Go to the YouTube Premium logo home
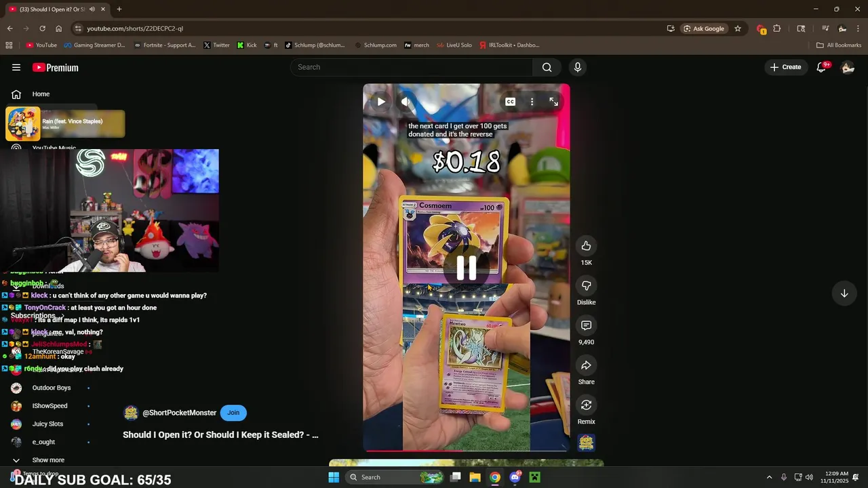This screenshot has width=868, height=488. [56, 68]
